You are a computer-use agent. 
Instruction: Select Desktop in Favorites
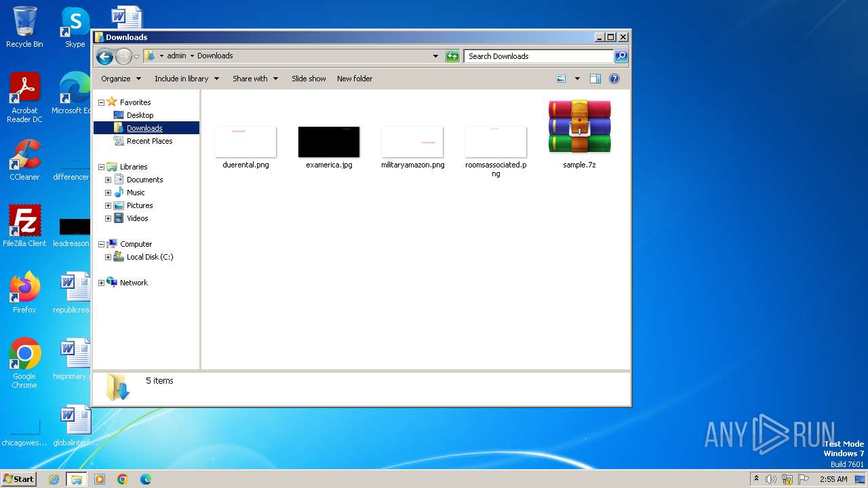coord(140,115)
